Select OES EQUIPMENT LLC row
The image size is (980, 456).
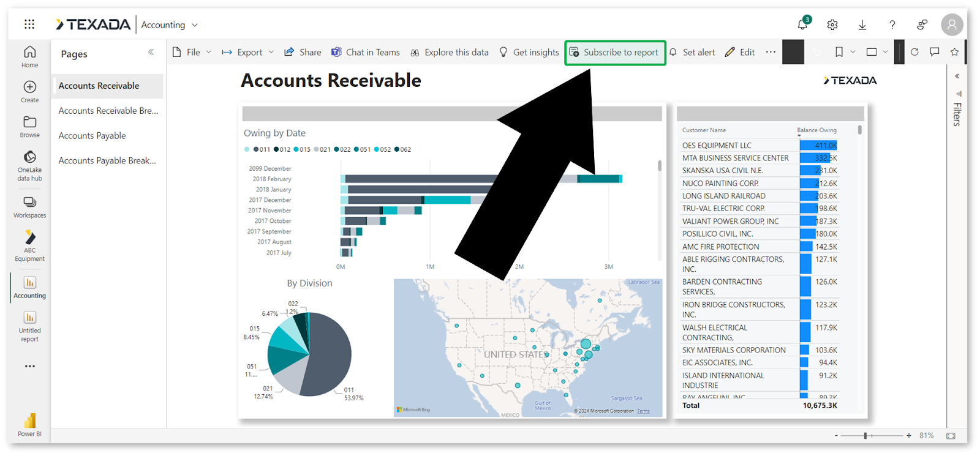[x=759, y=145]
